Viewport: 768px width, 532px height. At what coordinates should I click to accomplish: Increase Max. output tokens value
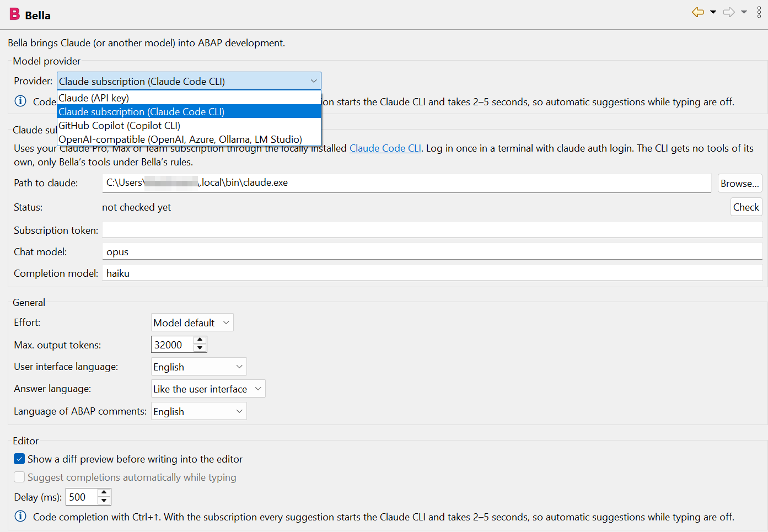[x=200, y=340]
